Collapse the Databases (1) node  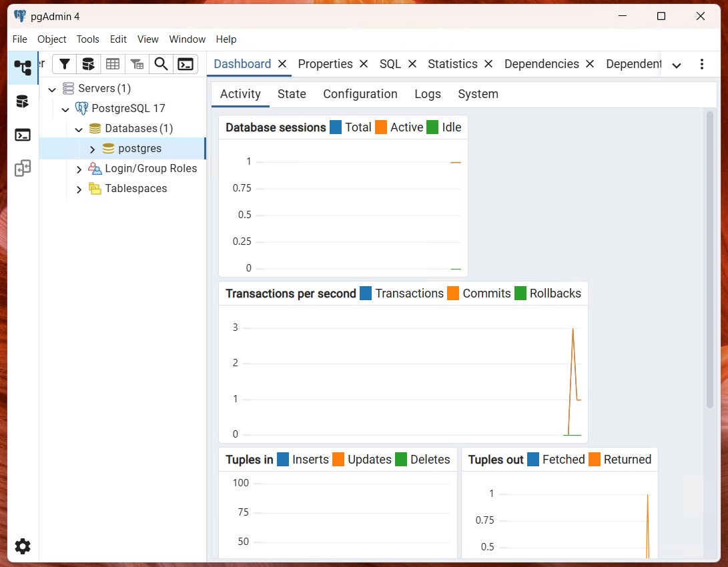click(79, 129)
